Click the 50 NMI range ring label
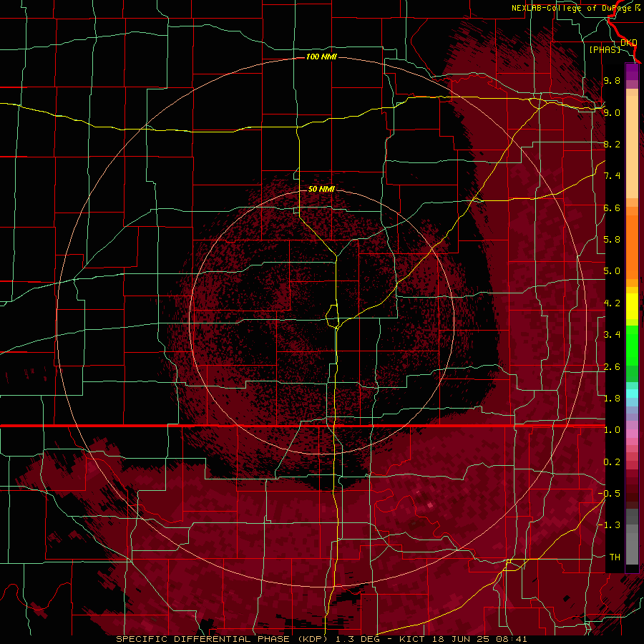The height and width of the screenshot is (644, 644). (321, 189)
